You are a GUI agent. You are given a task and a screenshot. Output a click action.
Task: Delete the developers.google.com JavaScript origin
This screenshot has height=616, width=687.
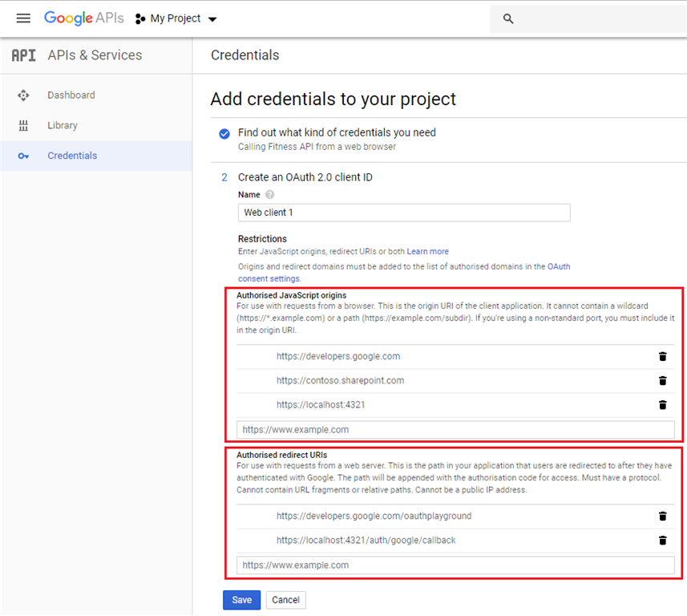point(663,356)
